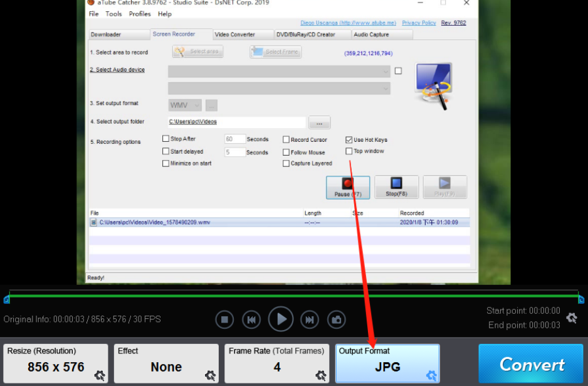Click the Output Format JPG panel
This screenshot has width=588, height=386.
pos(387,363)
